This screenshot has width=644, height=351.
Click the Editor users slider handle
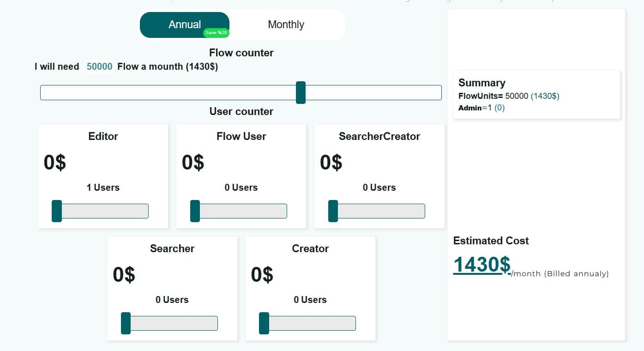(57, 211)
